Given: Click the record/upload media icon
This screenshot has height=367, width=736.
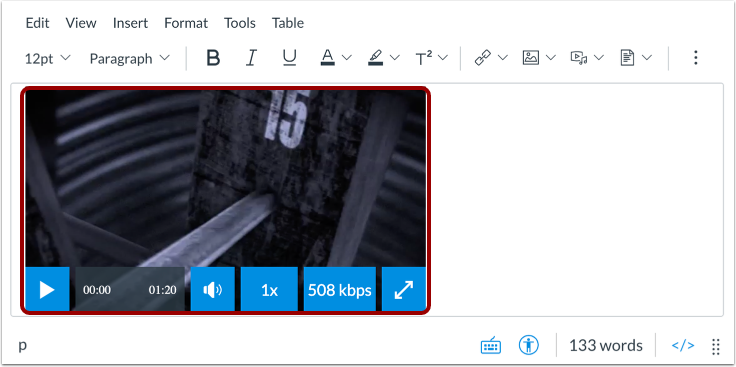Looking at the screenshot, I should pos(579,58).
